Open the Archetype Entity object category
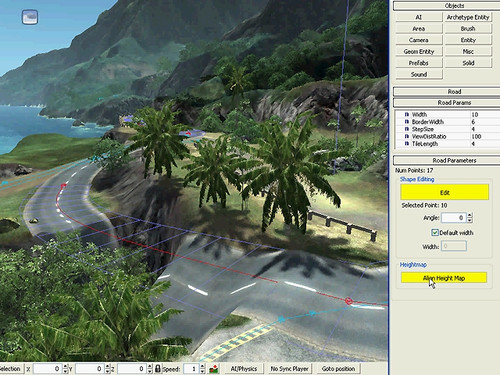Screen dimensions: 500x375 pos(468,17)
